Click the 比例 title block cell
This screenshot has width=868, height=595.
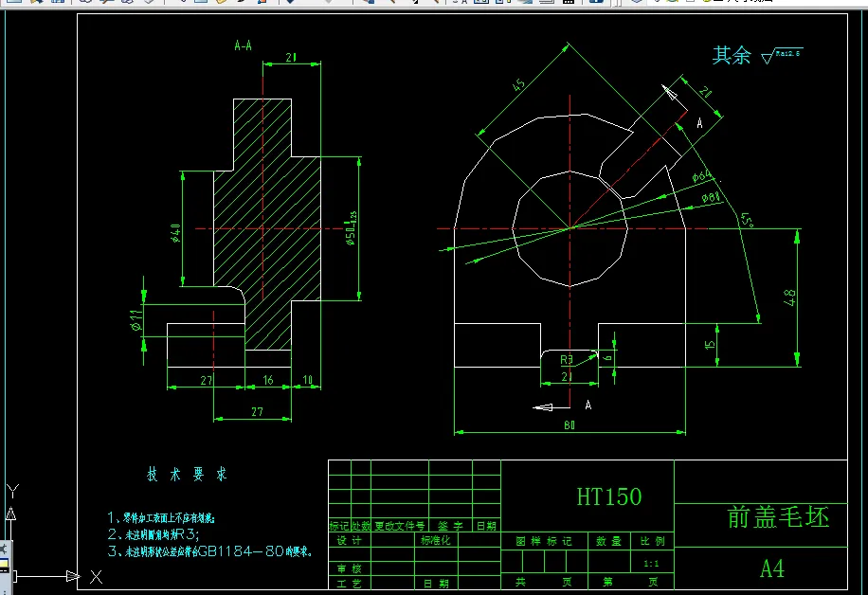coord(652,541)
